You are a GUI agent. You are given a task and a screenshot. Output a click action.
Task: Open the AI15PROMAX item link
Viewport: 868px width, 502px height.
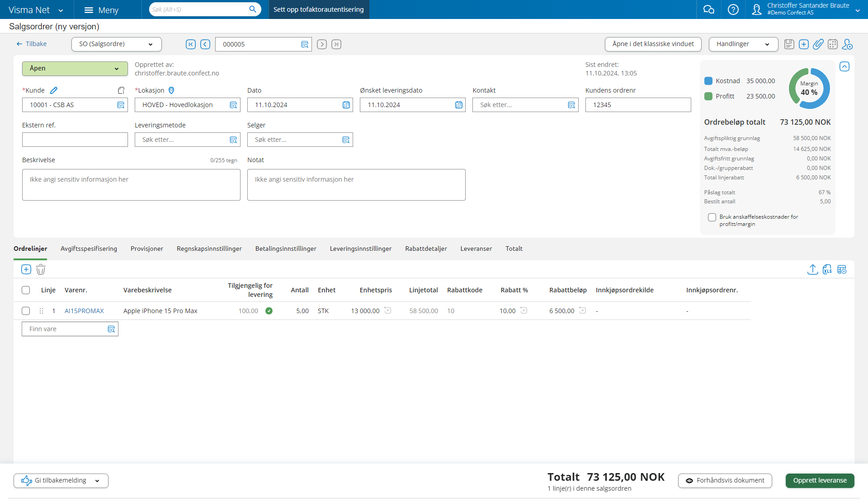84,311
